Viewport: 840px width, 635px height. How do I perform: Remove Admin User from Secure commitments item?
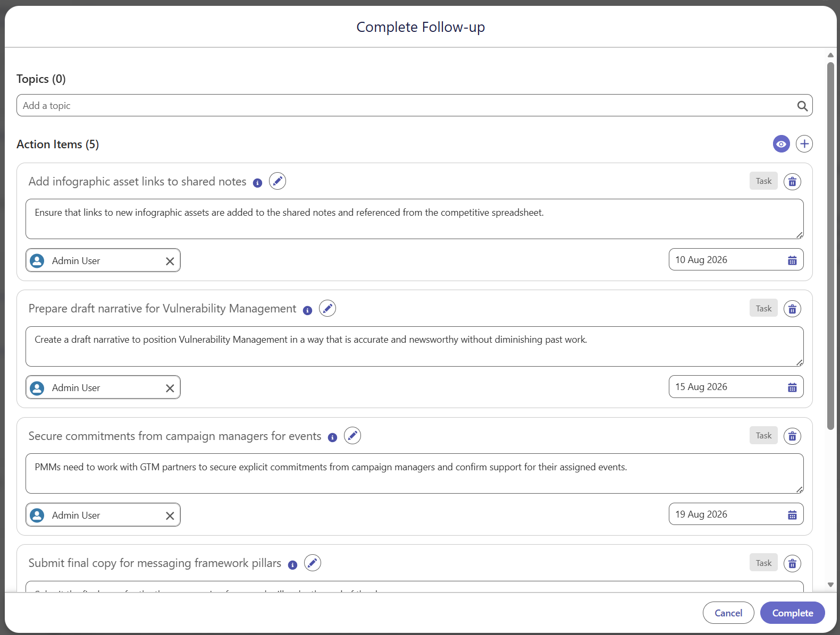click(170, 515)
